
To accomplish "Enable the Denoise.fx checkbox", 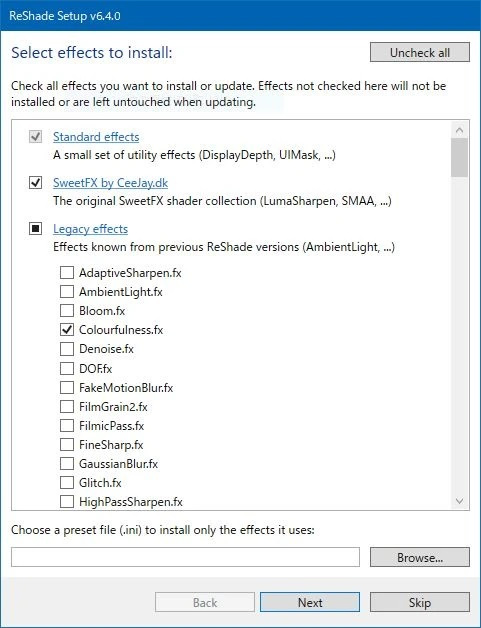I will [x=67, y=349].
